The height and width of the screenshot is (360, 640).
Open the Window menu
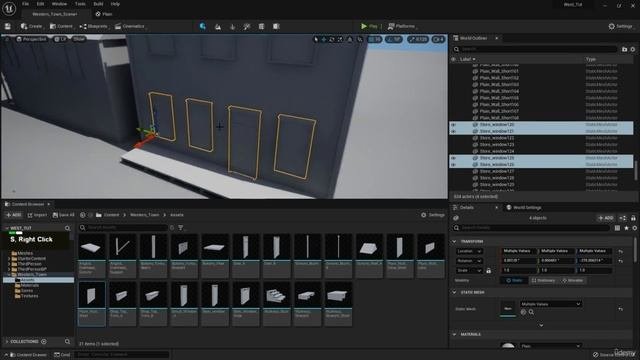59,4
